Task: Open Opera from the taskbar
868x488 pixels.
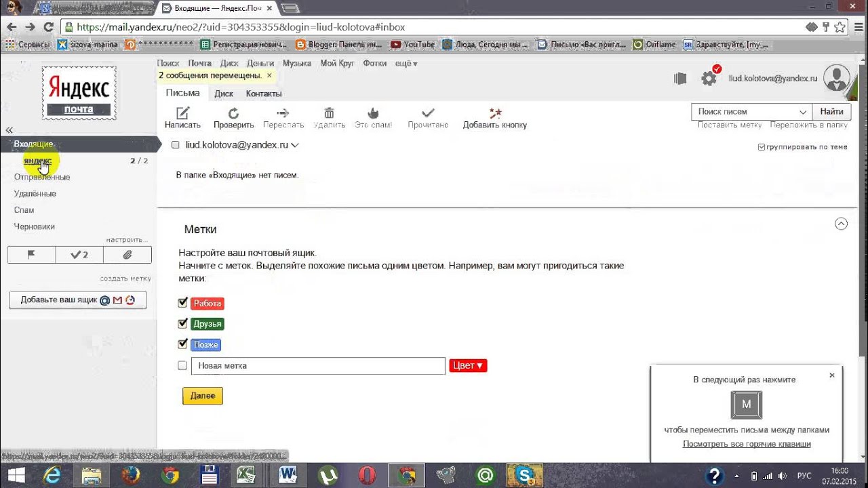Action: coord(368,476)
